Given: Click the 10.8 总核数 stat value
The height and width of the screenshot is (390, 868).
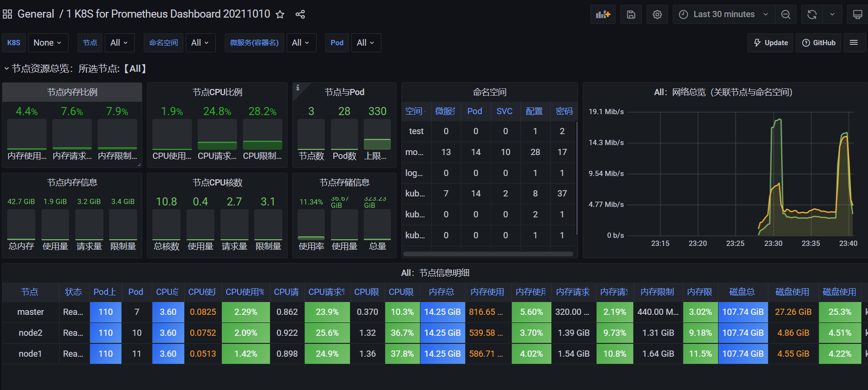Looking at the screenshot, I should [166, 202].
